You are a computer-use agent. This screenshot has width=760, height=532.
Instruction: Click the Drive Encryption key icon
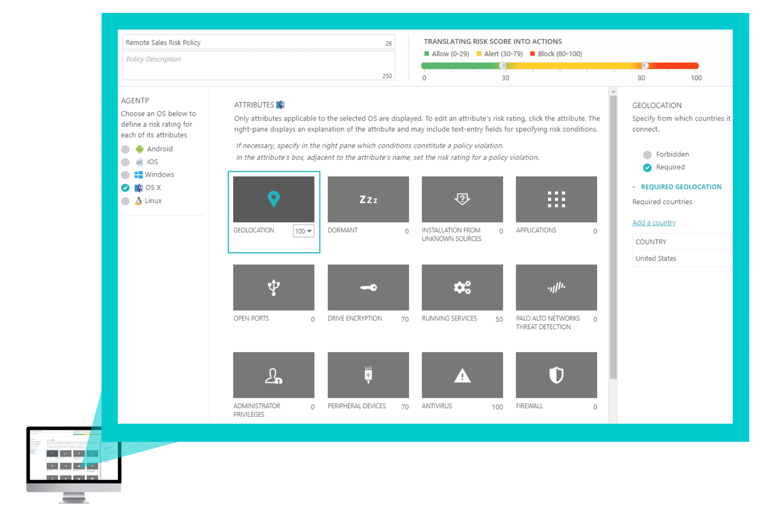click(x=368, y=288)
